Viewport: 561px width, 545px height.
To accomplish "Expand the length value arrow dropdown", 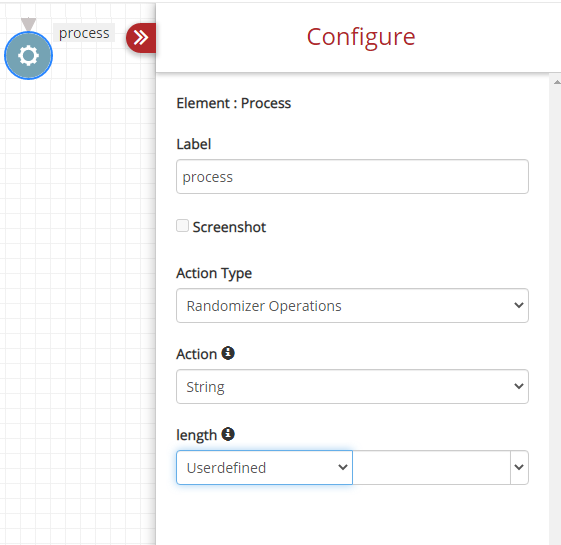I will pyautogui.click(x=519, y=467).
